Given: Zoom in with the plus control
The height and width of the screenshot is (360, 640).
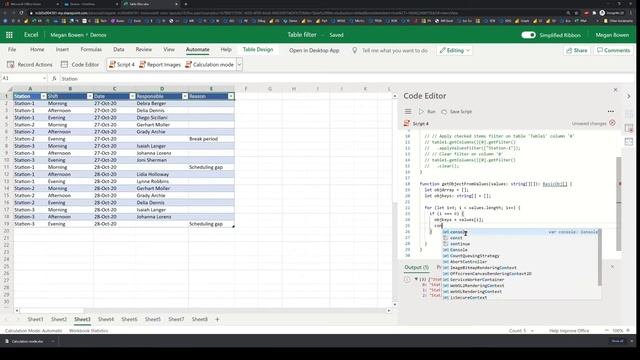Looking at the screenshot, I should click(x=628, y=330).
